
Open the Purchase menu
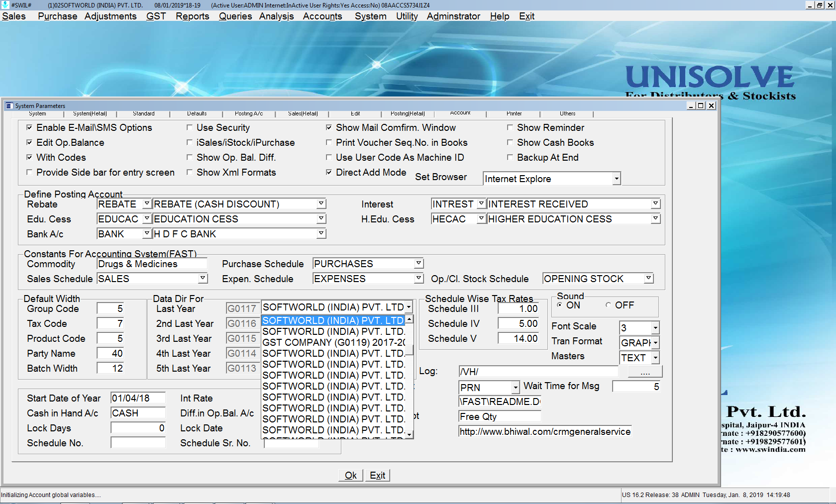pyautogui.click(x=57, y=16)
